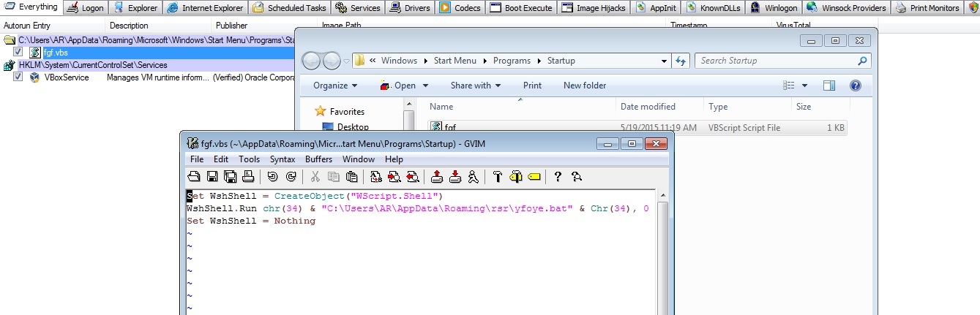Click the GVIM Run Script icon
This screenshot has height=315, width=980.
pos(473,176)
